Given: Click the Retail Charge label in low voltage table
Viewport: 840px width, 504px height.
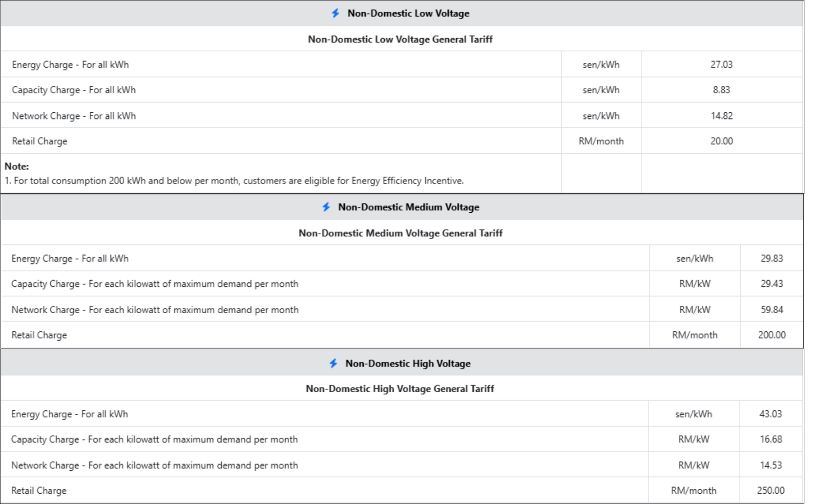Looking at the screenshot, I should tap(40, 141).
